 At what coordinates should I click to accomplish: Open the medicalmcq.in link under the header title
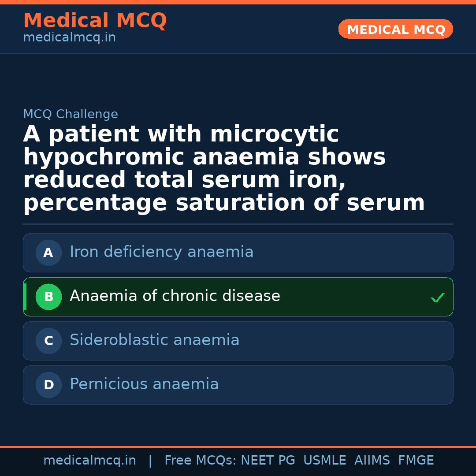69,38
